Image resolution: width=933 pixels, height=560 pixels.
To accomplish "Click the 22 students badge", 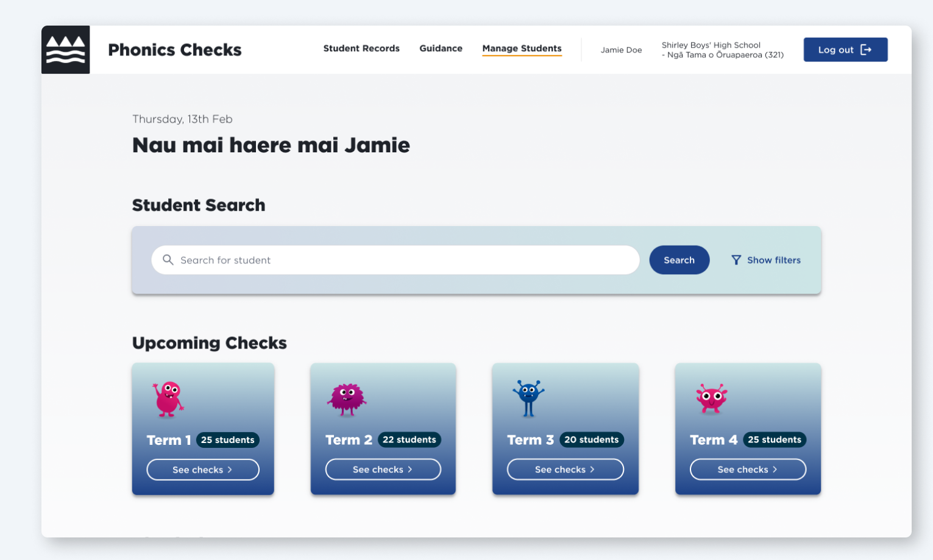I will click(x=409, y=440).
